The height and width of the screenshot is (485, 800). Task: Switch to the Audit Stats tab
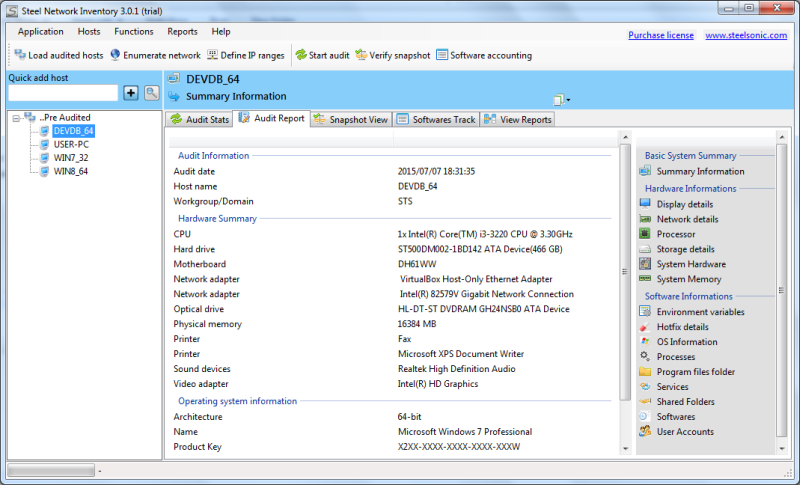[199, 119]
